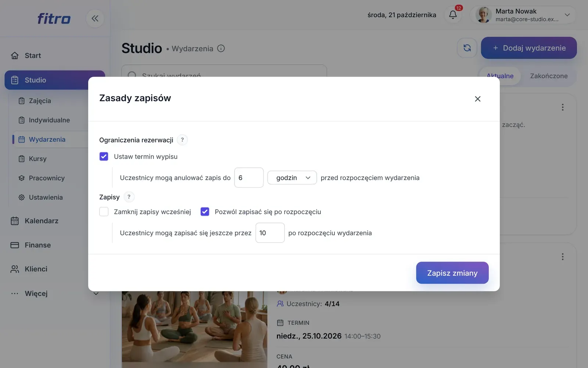Open three-dot menu of second event card
The width and height of the screenshot is (588, 368).
(563, 256)
